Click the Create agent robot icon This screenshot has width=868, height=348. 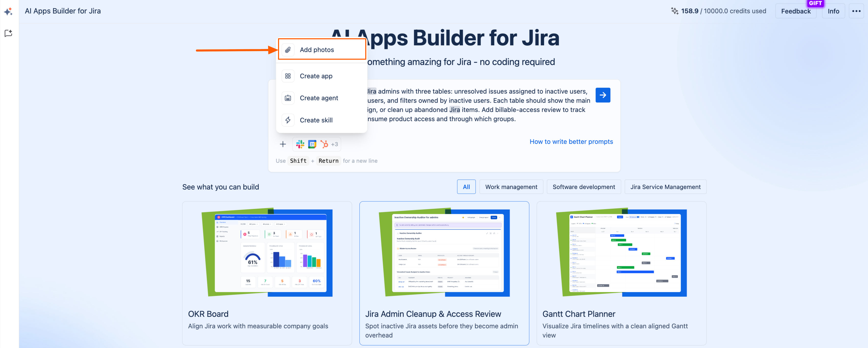288,98
